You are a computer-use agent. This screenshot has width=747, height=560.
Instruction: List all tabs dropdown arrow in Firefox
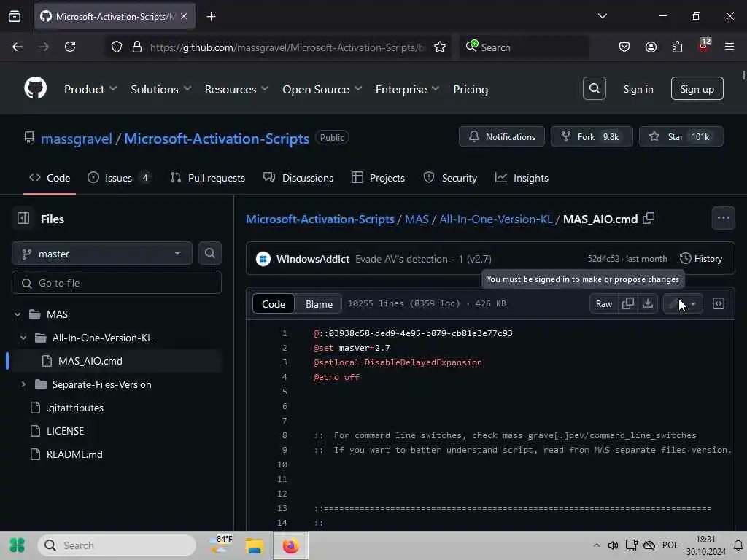pyautogui.click(x=602, y=16)
